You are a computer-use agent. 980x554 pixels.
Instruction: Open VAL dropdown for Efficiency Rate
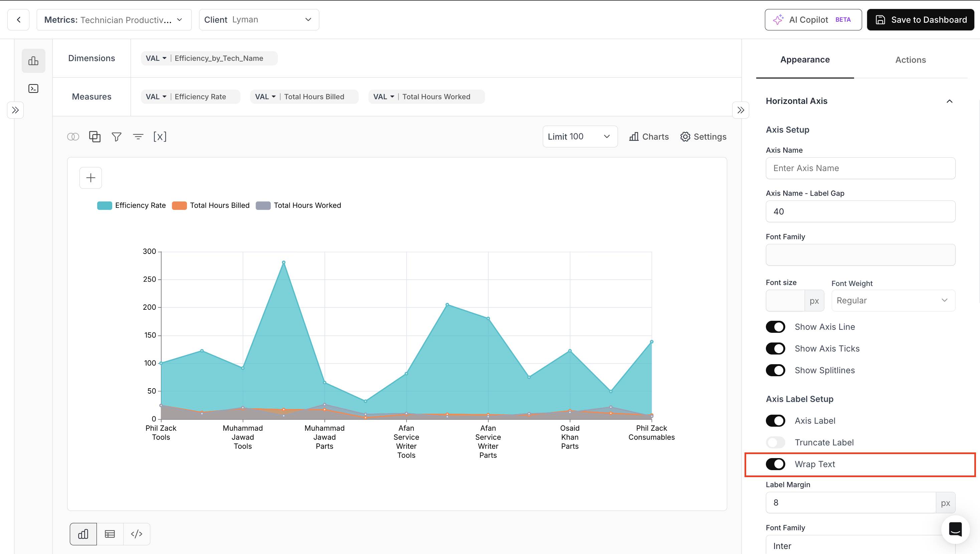pyautogui.click(x=156, y=97)
